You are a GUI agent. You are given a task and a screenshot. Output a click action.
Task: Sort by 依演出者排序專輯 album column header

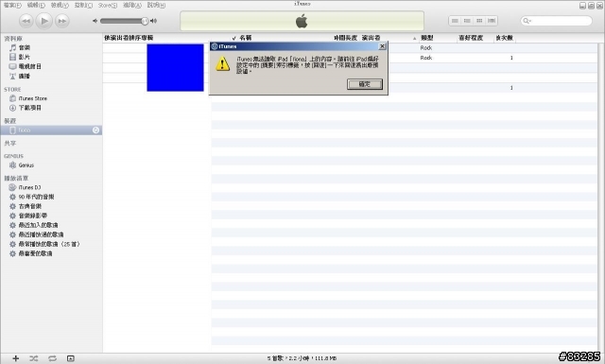click(129, 38)
